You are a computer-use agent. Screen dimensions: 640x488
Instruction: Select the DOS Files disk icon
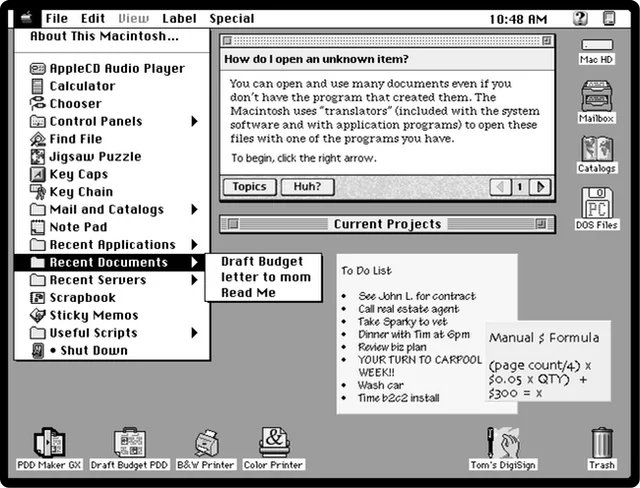click(x=597, y=203)
